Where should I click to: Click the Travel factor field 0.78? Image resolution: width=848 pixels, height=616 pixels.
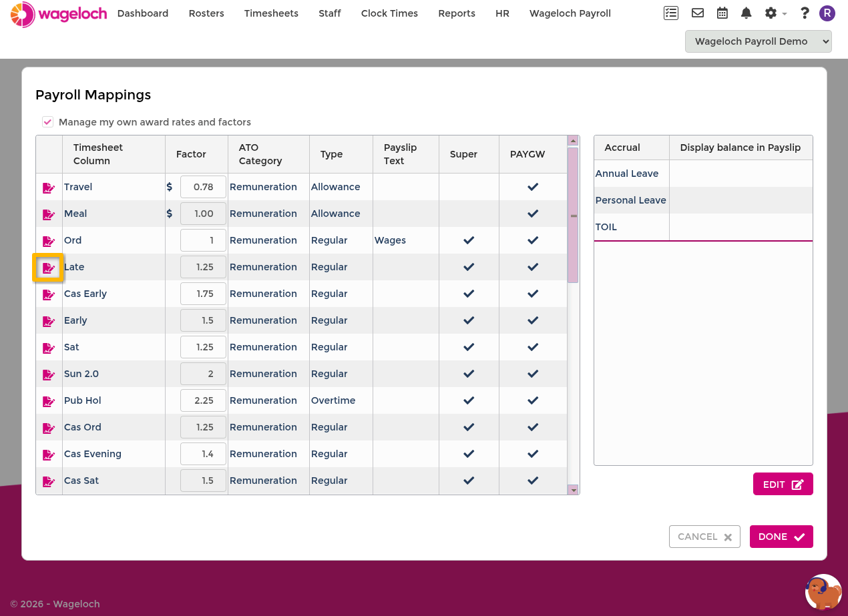[203, 187]
